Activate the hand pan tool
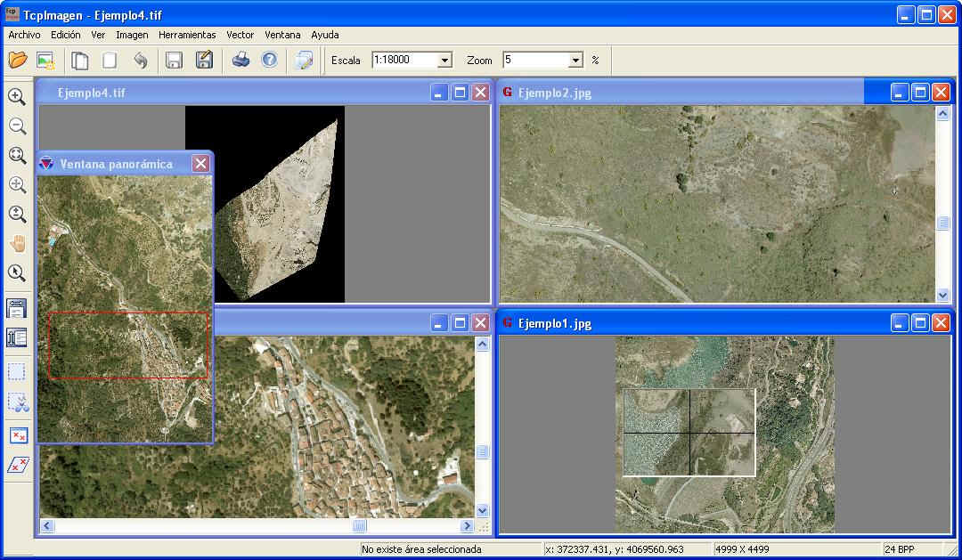Viewport: 962px width, 560px height. pos(17,244)
